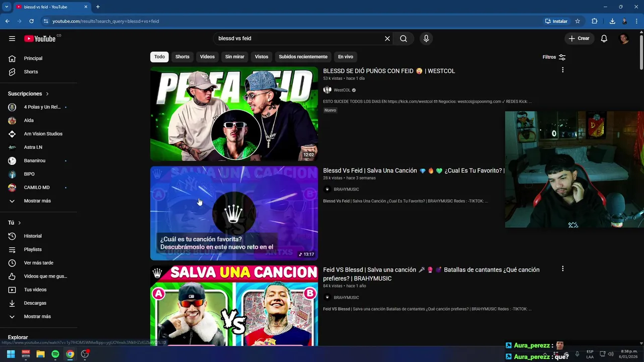Clear the search box with the X icon

[387, 39]
